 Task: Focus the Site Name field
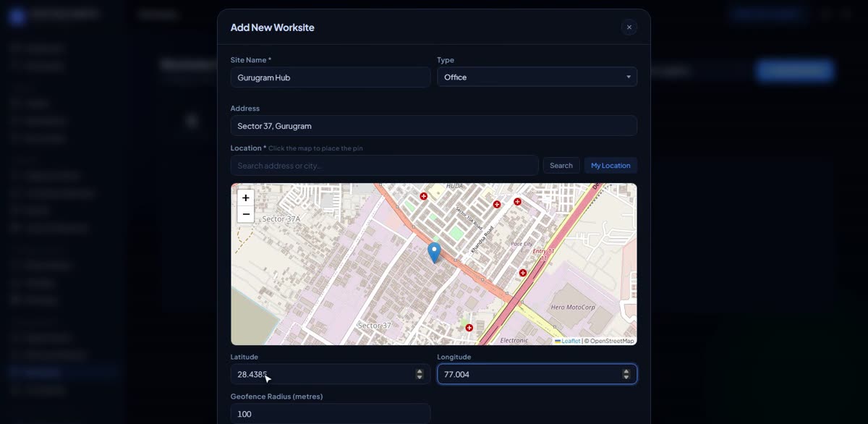331,77
